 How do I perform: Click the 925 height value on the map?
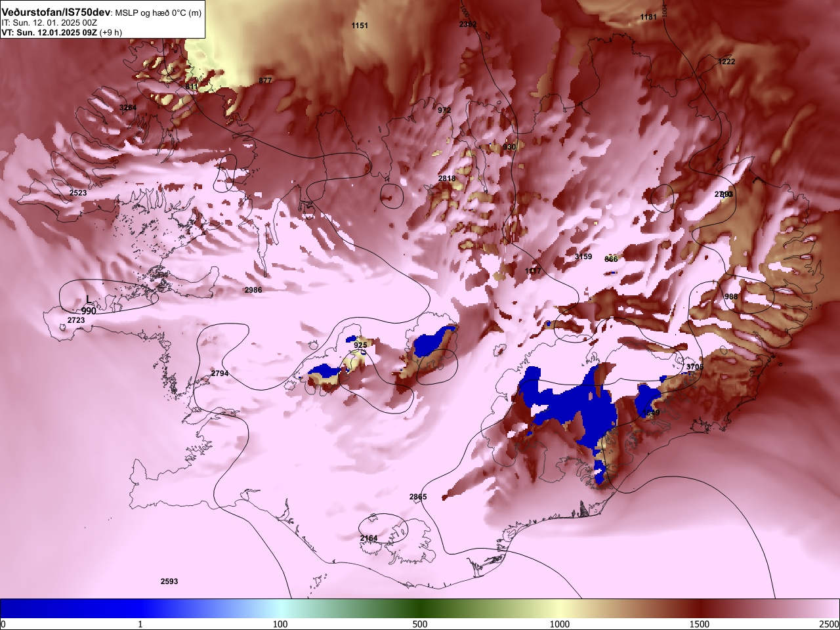coord(360,345)
